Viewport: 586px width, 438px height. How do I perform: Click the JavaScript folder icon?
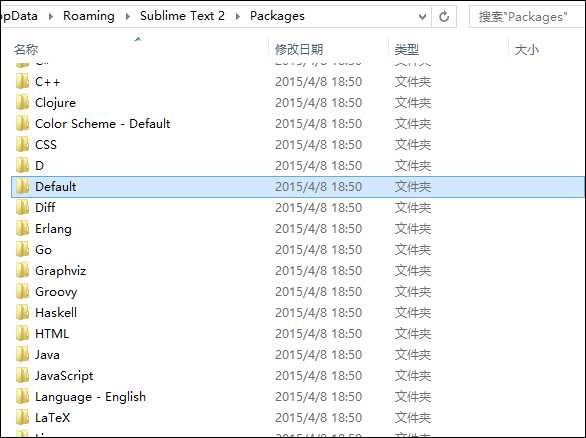pyautogui.click(x=22, y=375)
